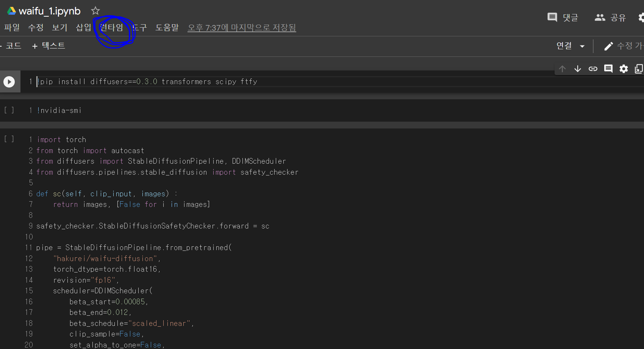
Task: Run the nvidia-smi cell bracket
Action: coord(9,110)
